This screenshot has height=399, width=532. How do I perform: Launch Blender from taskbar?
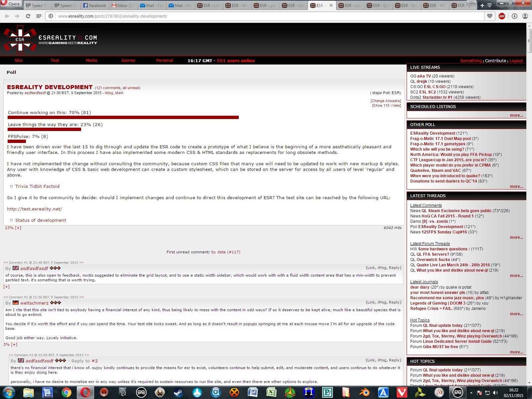365,393
